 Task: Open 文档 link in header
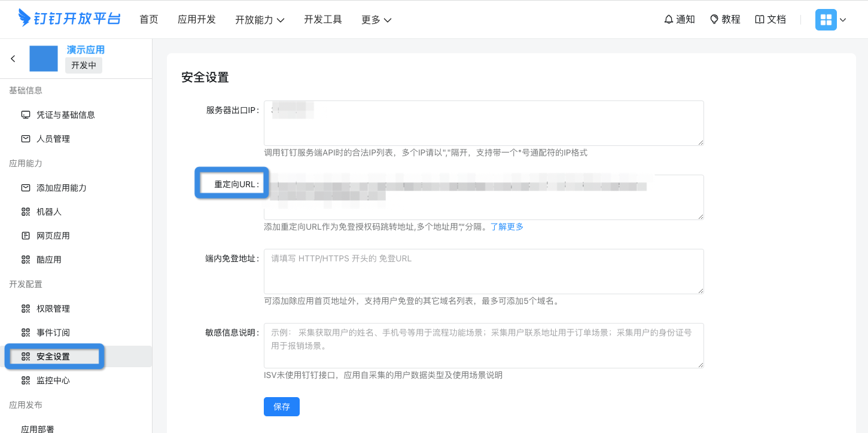tap(776, 19)
